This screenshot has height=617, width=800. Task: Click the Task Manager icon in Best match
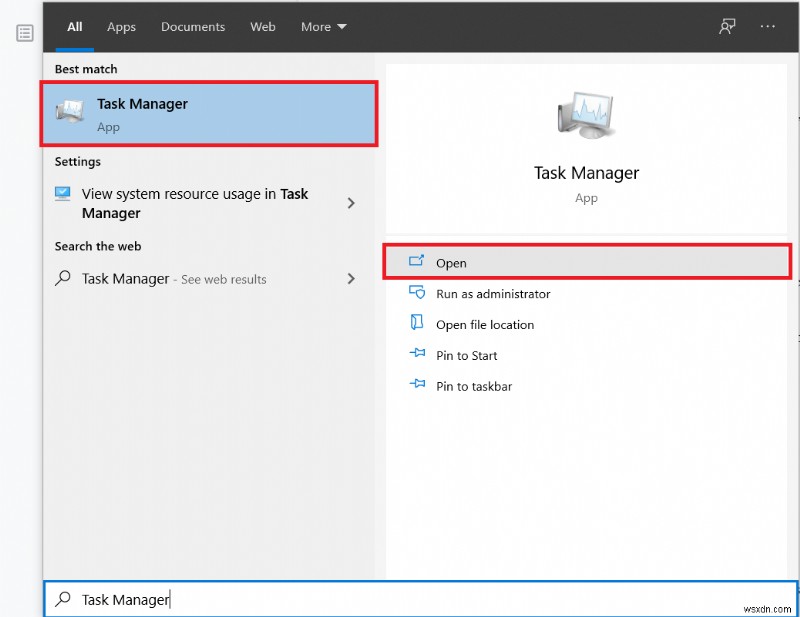coord(70,113)
